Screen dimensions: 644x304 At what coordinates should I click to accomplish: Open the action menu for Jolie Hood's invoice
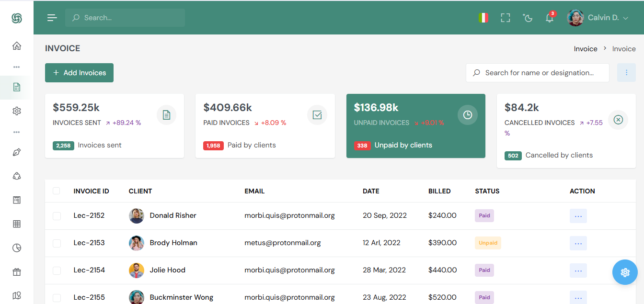pos(578,270)
